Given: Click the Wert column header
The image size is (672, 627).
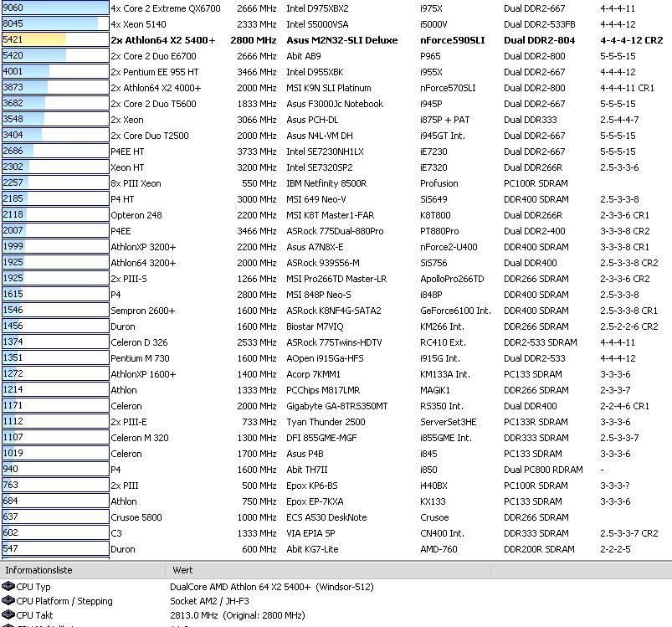Looking at the screenshot, I should (328, 570).
